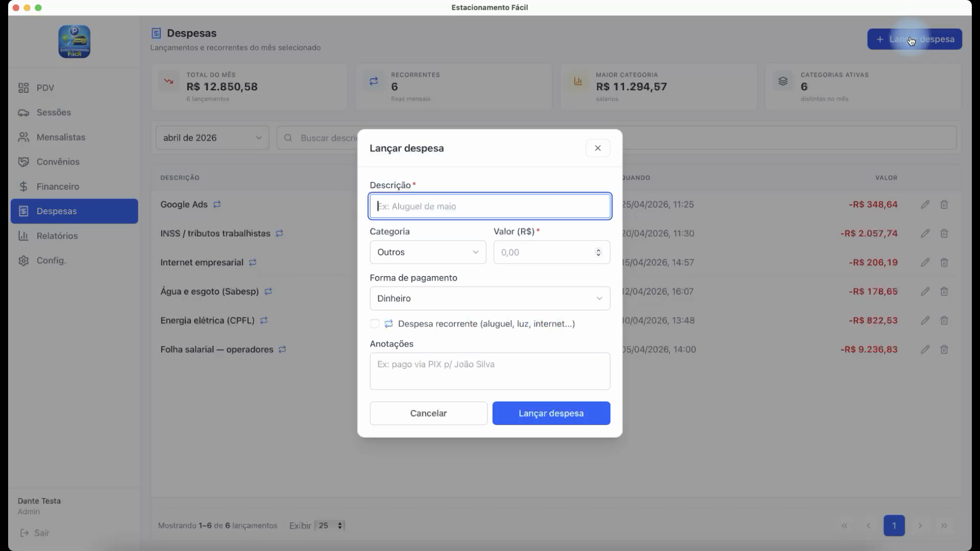Open Config. settings

click(74, 261)
